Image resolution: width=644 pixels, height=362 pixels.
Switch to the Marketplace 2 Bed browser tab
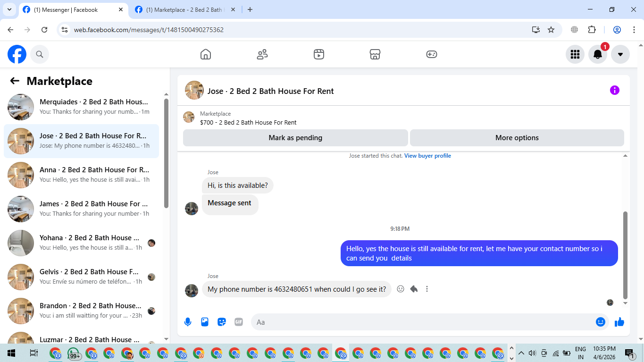pos(185,9)
